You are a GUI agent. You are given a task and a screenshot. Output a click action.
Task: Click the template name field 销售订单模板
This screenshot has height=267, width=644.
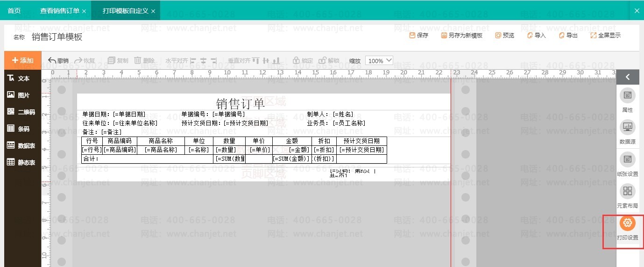(x=57, y=37)
